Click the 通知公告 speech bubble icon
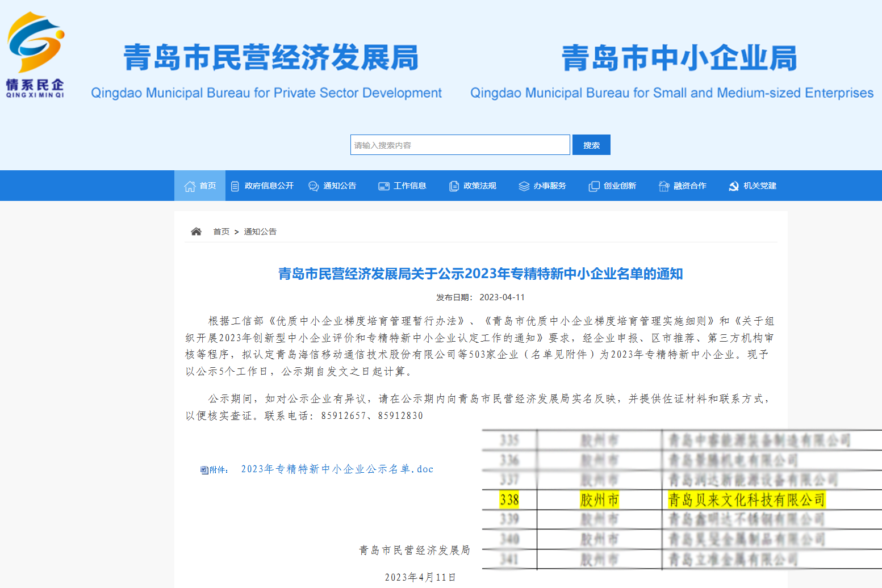The width and height of the screenshot is (882, 588). [x=313, y=186]
